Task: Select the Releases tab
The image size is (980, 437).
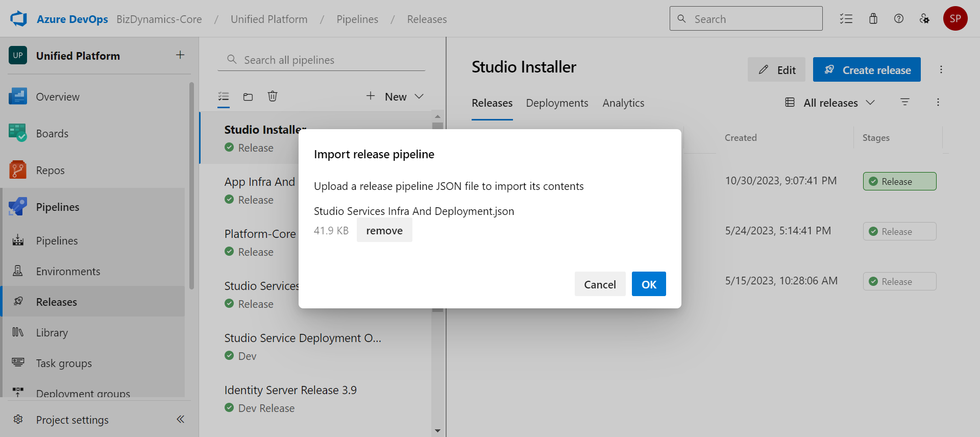Action: click(x=492, y=103)
